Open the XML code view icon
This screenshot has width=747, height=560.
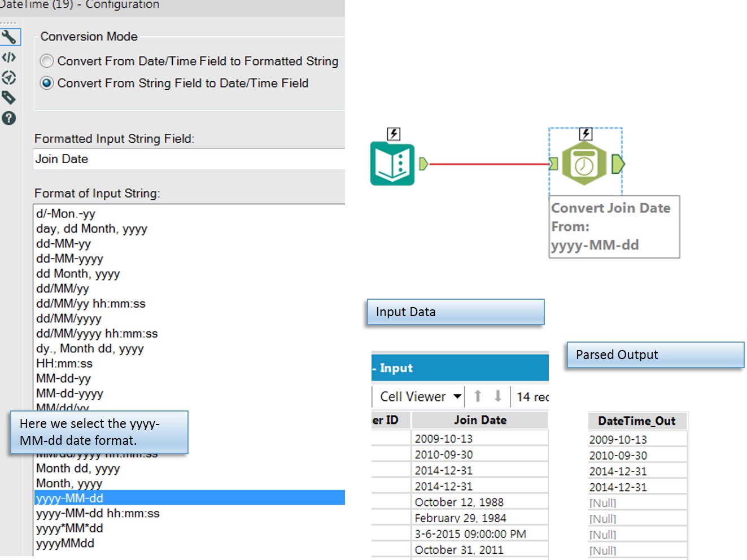(x=9, y=57)
